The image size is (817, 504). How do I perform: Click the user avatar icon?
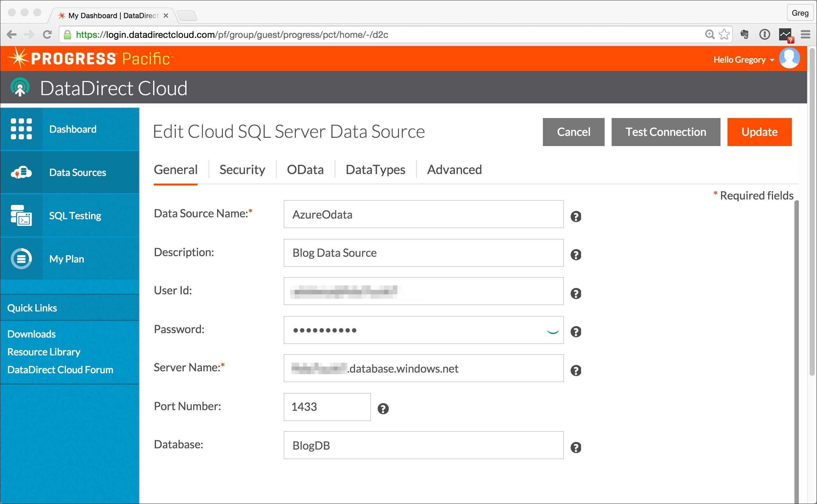(x=789, y=58)
